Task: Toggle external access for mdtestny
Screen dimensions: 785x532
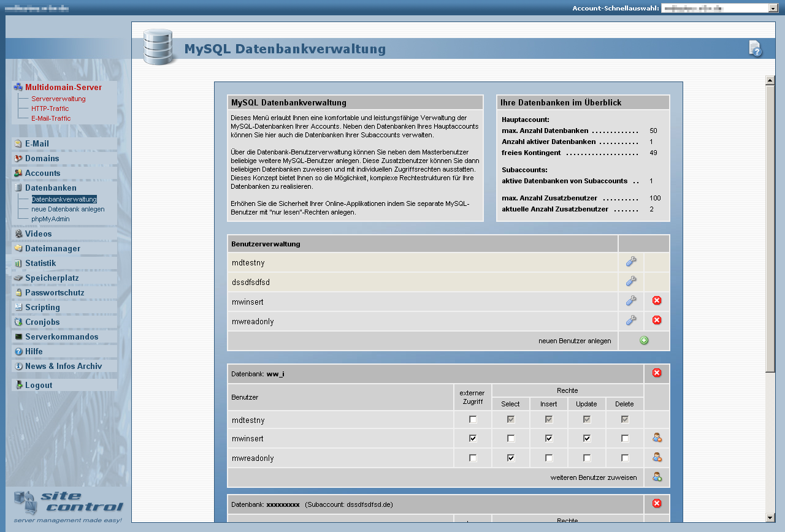Action: click(473, 420)
